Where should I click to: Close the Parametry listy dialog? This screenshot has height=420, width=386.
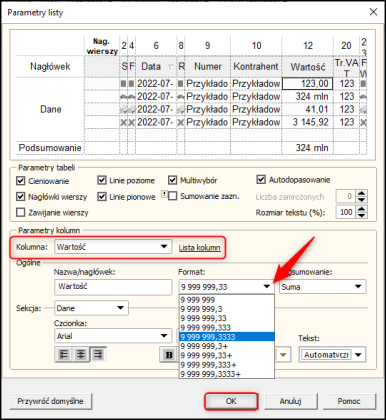coord(373,12)
